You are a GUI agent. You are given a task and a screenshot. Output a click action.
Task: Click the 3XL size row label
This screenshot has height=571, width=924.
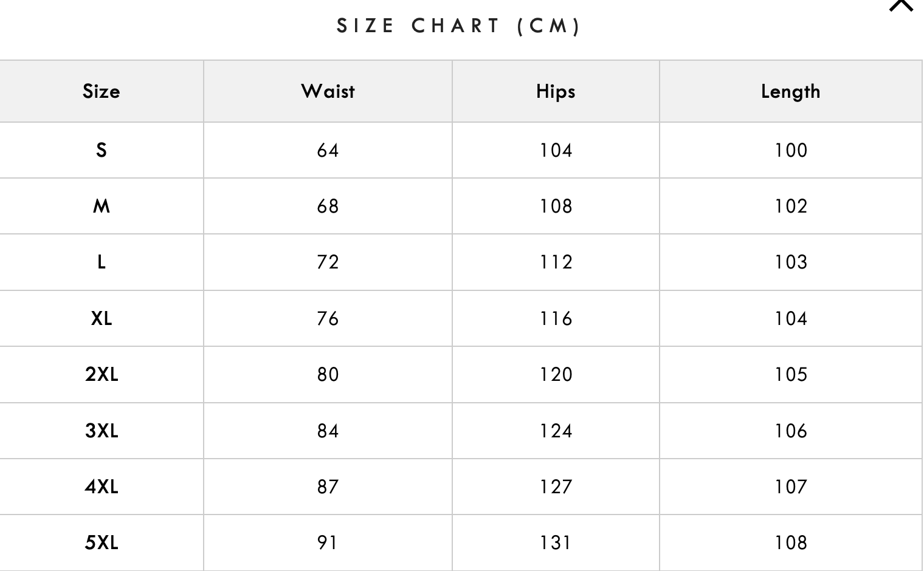[102, 431]
